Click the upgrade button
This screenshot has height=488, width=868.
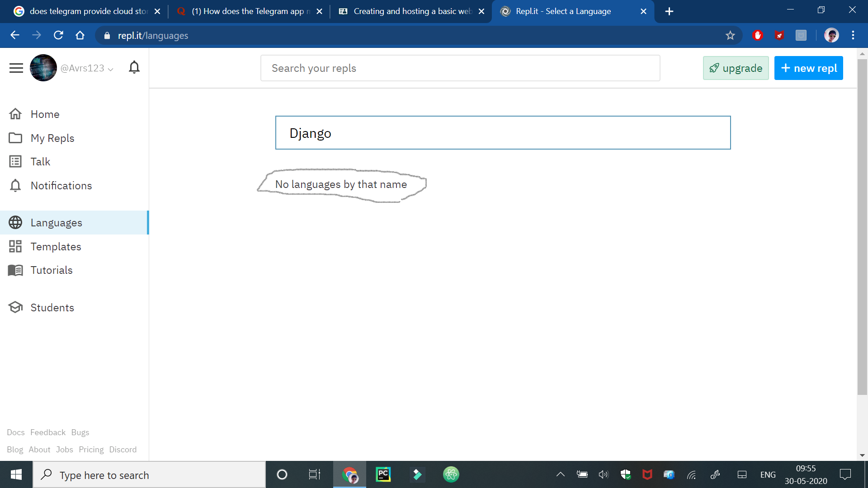[x=736, y=68]
